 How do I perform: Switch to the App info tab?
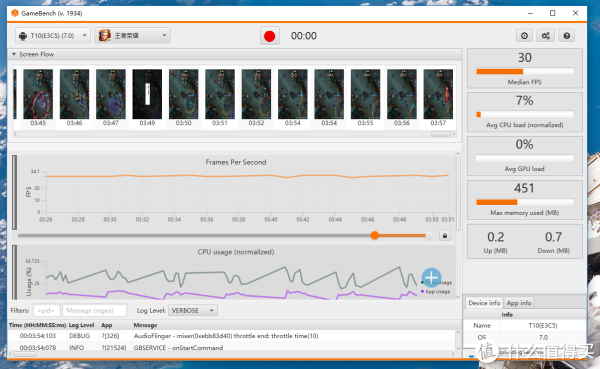519,303
